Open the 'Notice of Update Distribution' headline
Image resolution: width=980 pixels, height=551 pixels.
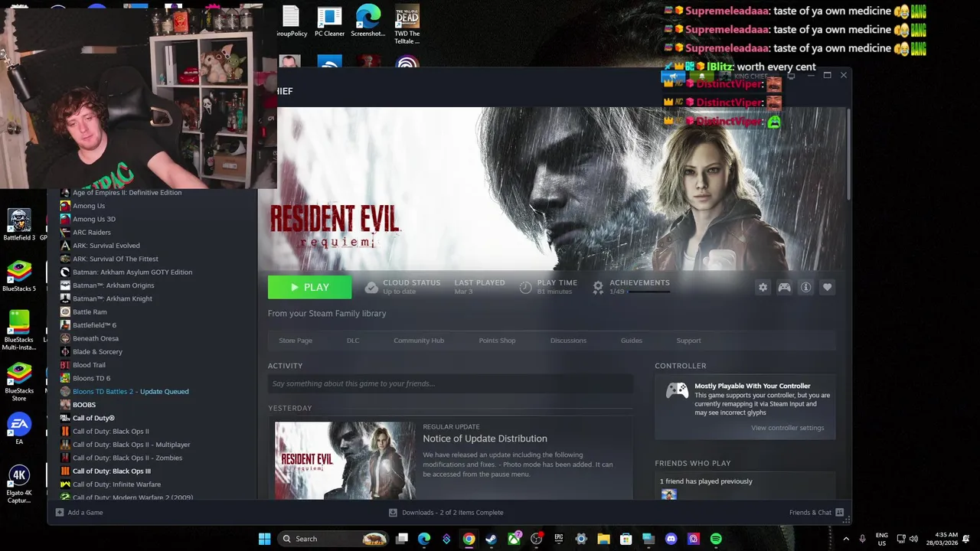coord(485,439)
